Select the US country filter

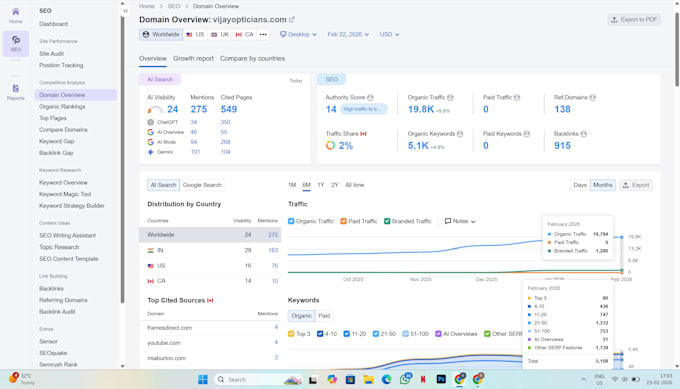tap(195, 34)
